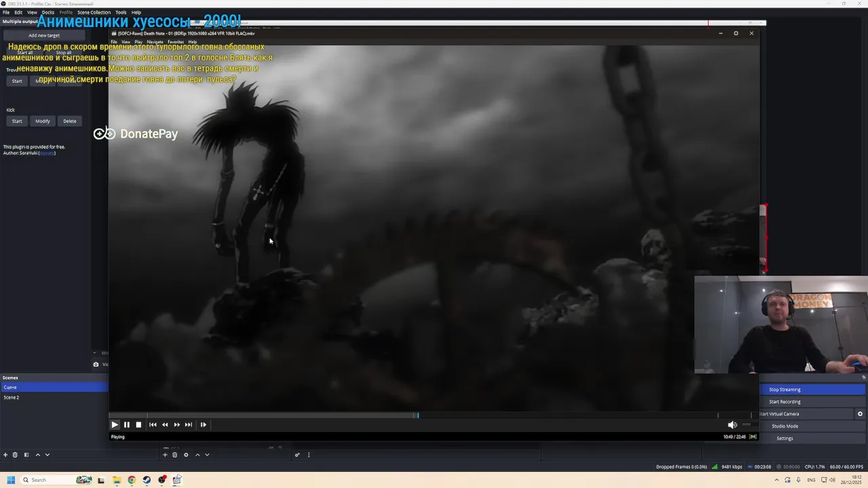Open audio mixer three-dot menu

tap(309, 455)
